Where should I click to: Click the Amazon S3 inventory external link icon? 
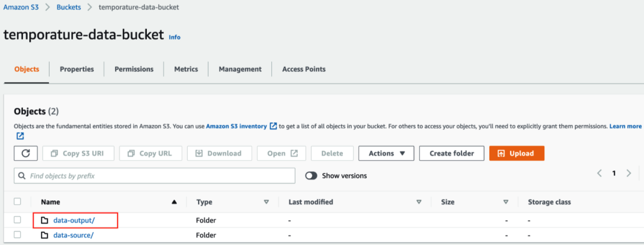[x=273, y=126]
